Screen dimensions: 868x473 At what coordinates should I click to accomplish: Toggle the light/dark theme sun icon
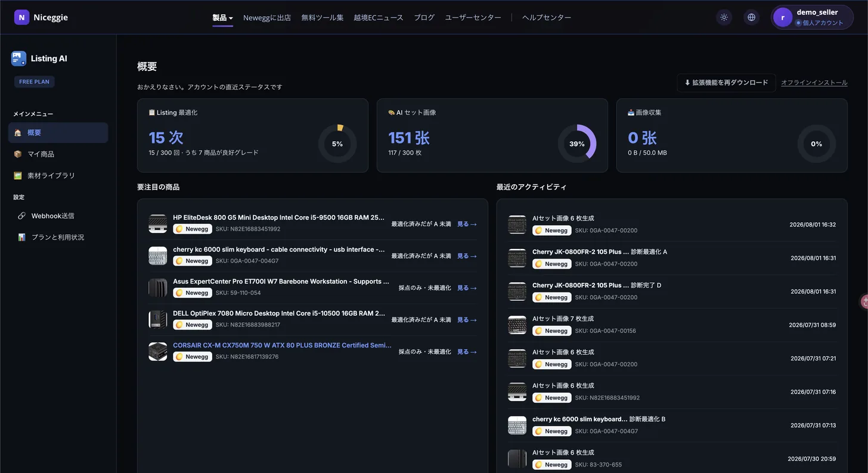[x=724, y=17]
